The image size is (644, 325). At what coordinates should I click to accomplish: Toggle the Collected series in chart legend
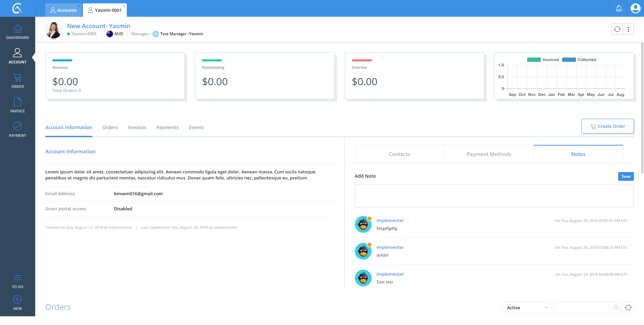click(579, 60)
